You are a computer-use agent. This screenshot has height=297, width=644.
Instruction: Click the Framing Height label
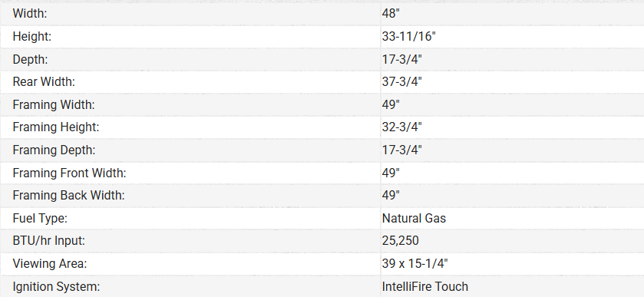56,127
